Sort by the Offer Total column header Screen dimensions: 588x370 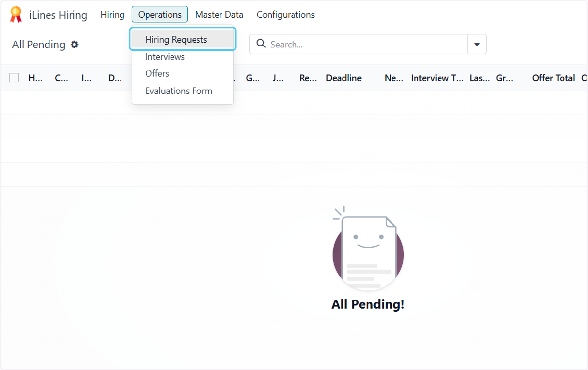553,78
